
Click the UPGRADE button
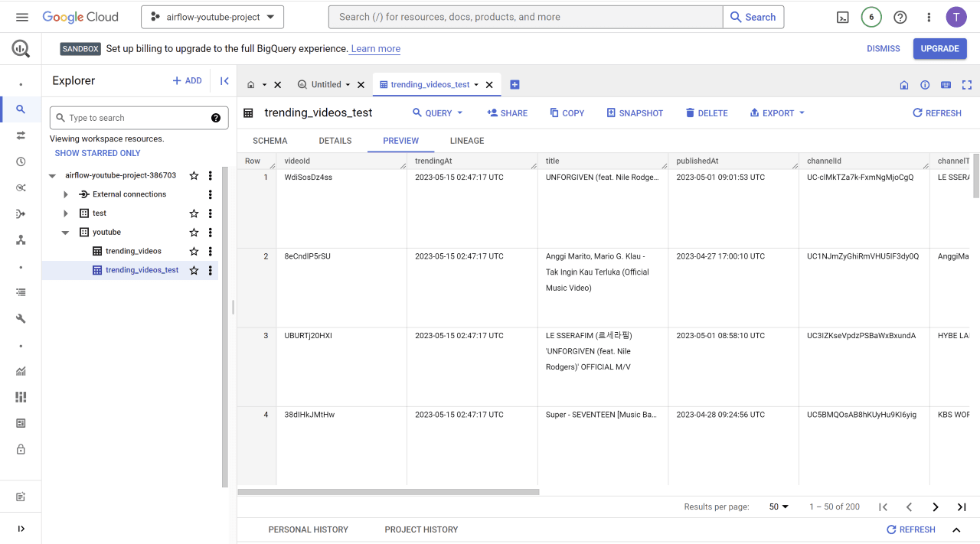tap(939, 49)
